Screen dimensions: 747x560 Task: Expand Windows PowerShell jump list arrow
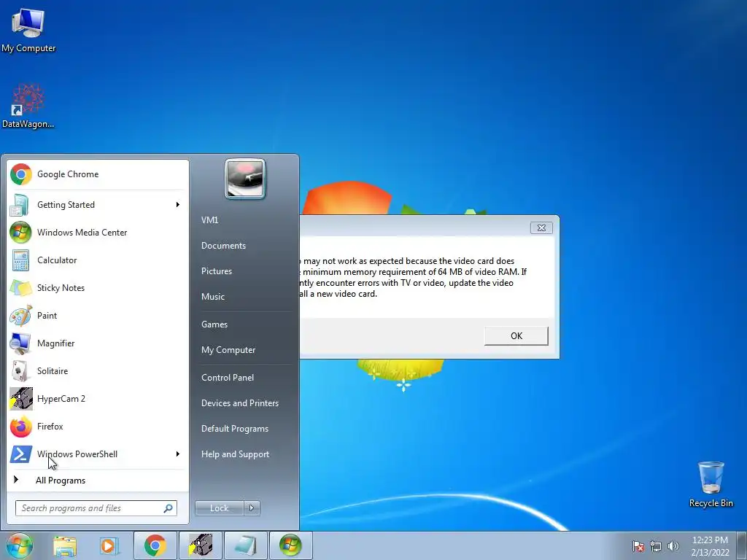tap(178, 454)
